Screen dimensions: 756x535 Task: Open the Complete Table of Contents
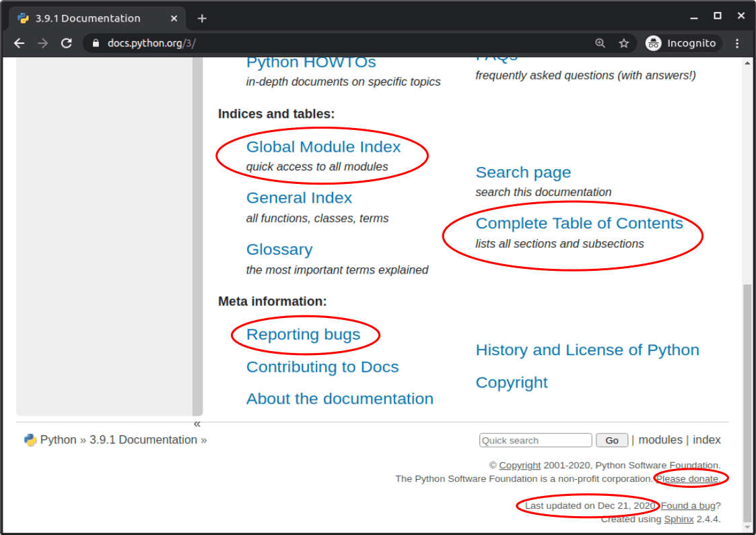coord(579,223)
